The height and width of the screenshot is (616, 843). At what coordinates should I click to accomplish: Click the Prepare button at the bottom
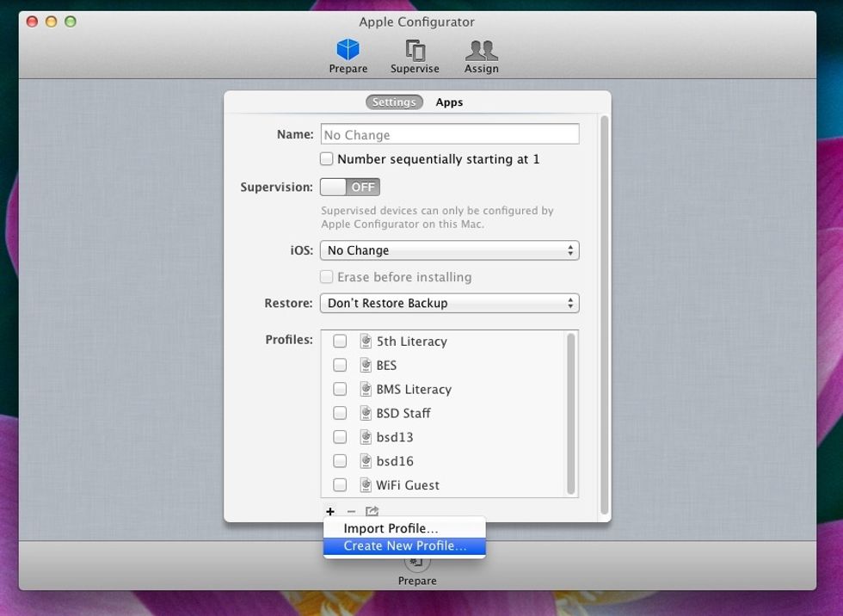pos(417,571)
